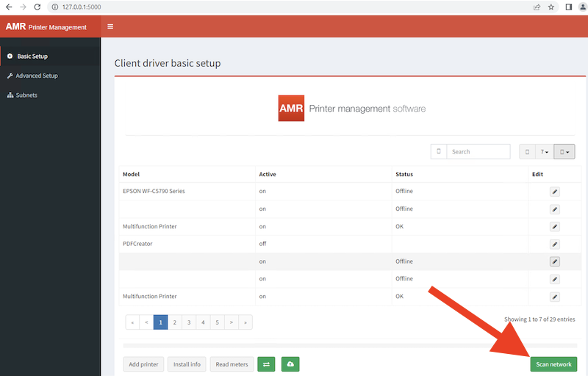Click the green cloud upload button

290,364
